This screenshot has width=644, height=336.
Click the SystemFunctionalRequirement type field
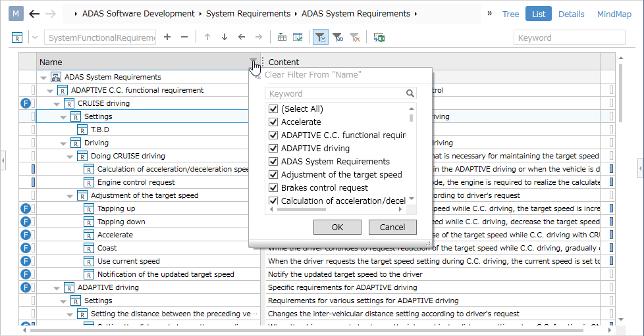click(x=100, y=37)
